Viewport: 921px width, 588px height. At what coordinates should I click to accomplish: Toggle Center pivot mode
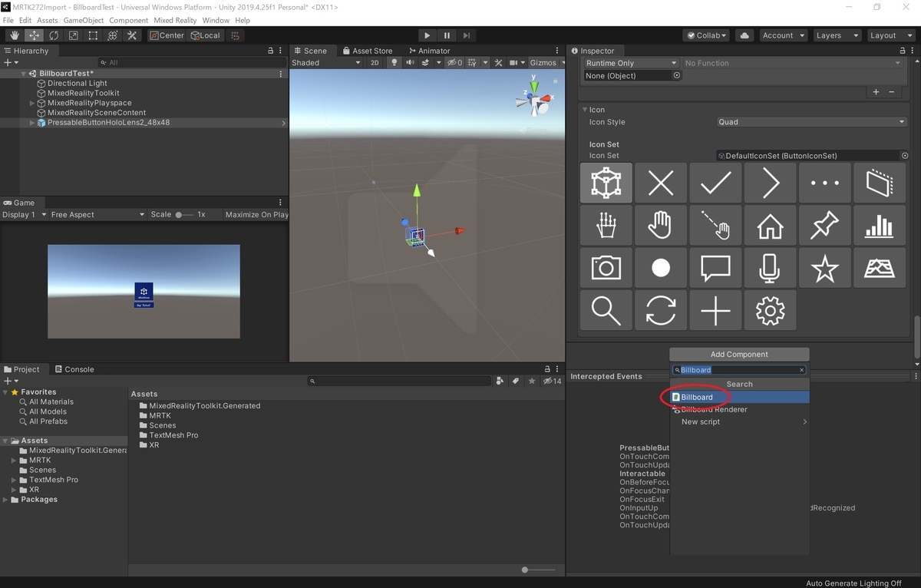tap(167, 35)
